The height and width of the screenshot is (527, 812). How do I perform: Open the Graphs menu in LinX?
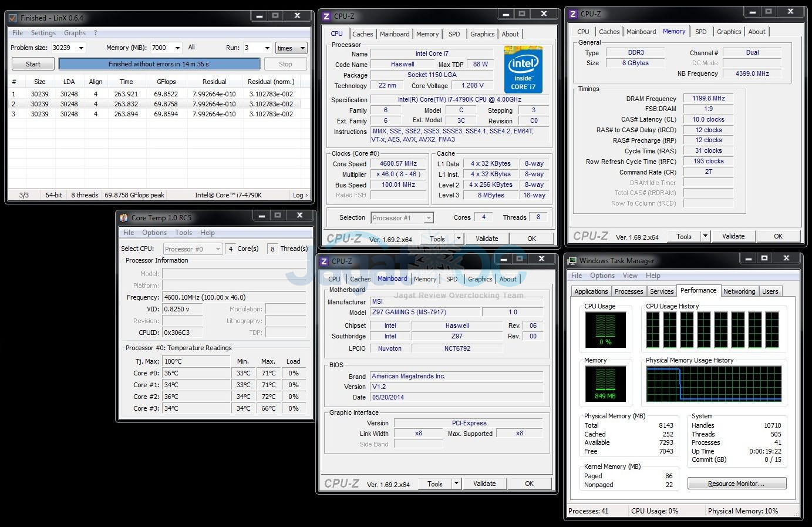(75, 33)
